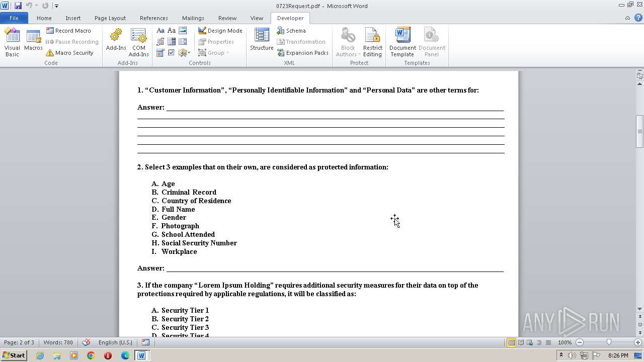This screenshot has height=362, width=644.
Task: Start Record Macro
Action: click(68, 31)
